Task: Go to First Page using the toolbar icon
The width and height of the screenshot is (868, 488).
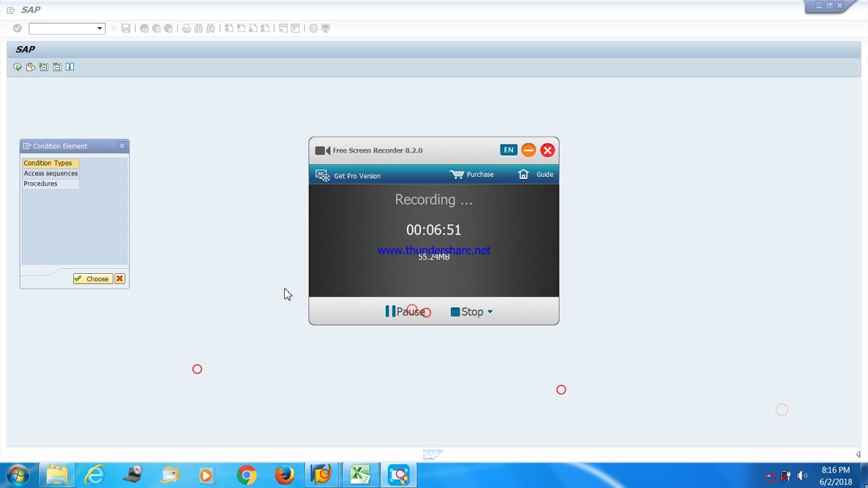Action: click(x=229, y=28)
